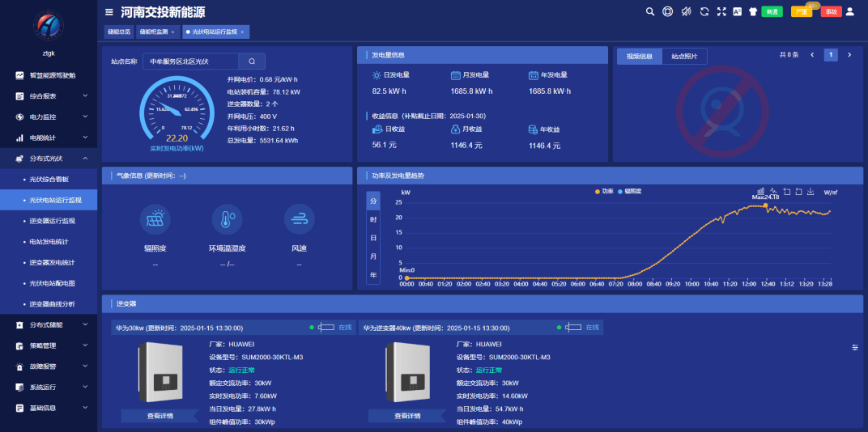The image size is (868, 432).
Task: Select the 站点照片 tab
Action: coord(684,56)
